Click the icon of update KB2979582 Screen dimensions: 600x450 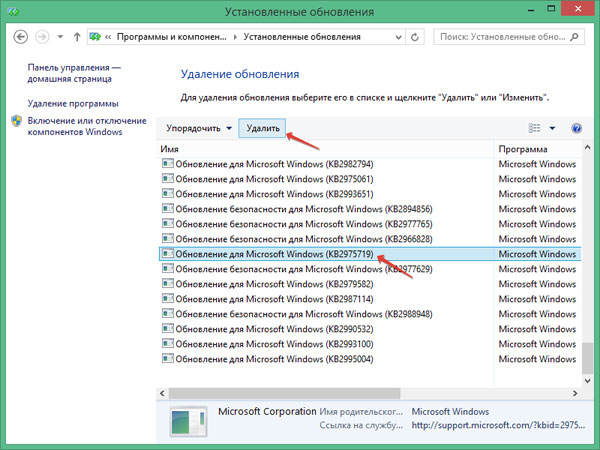(168, 283)
